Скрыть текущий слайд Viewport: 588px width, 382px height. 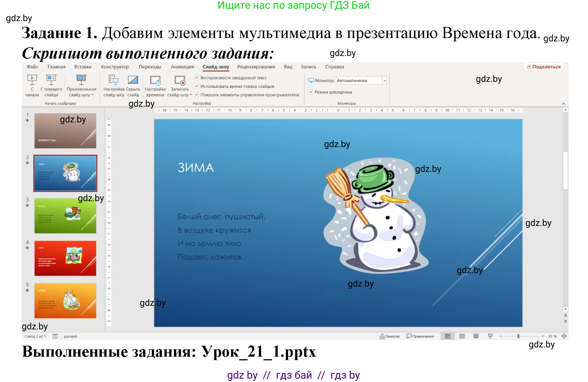pos(133,84)
